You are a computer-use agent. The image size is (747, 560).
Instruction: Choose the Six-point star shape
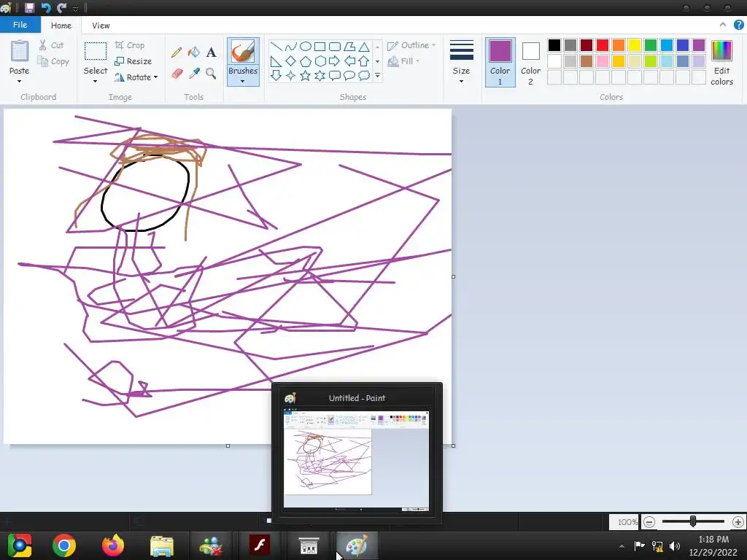(320, 75)
